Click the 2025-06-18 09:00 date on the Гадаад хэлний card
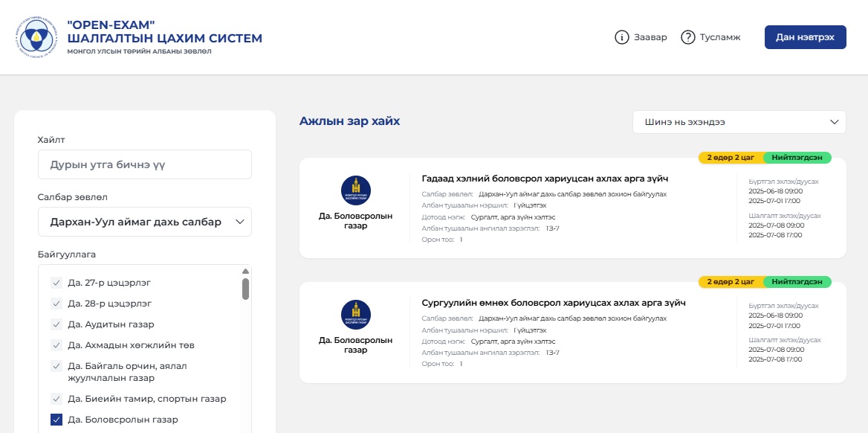 774,190
